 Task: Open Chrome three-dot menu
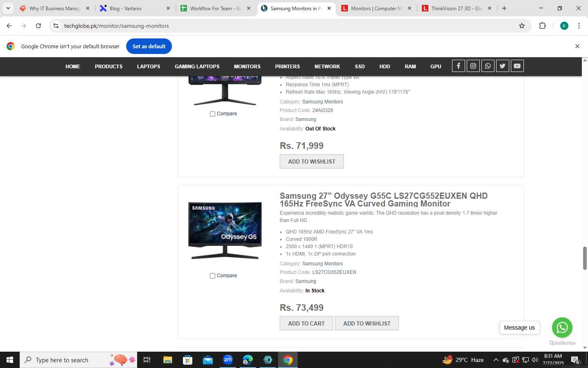tap(579, 26)
